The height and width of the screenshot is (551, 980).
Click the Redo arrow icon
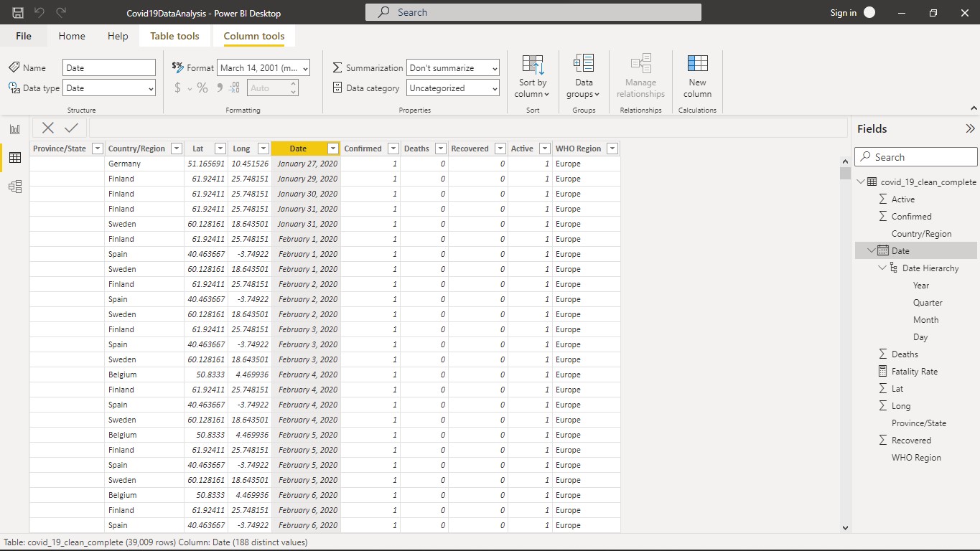pos(61,13)
